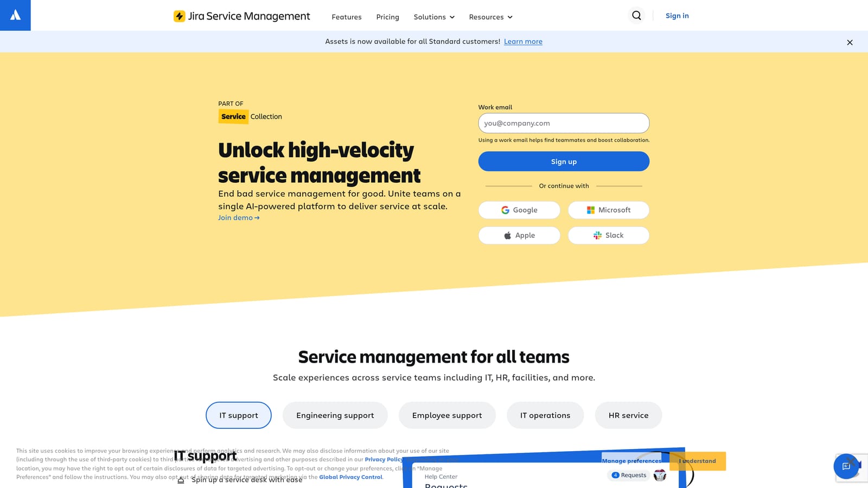Click the Atlassian logo icon
The height and width of the screenshot is (488, 868).
pyautogui.click(x=15, y=15)
